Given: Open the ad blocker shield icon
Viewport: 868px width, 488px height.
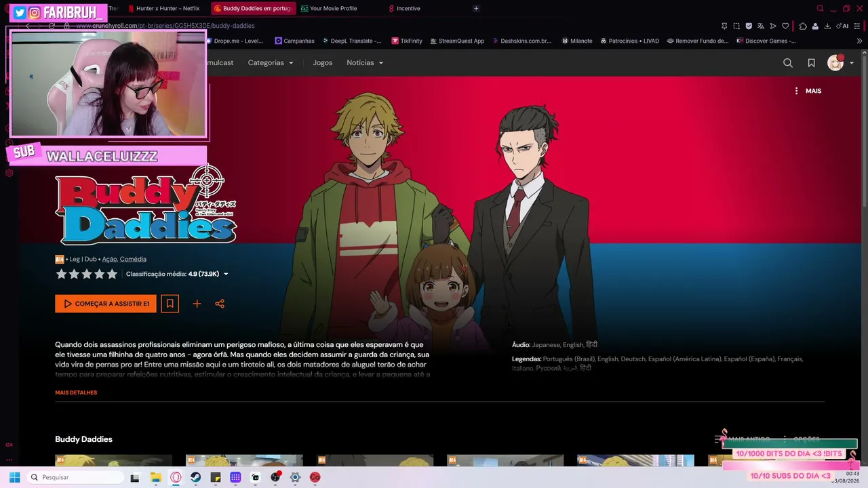Looking at the screenshot, I should pos(749,26).
